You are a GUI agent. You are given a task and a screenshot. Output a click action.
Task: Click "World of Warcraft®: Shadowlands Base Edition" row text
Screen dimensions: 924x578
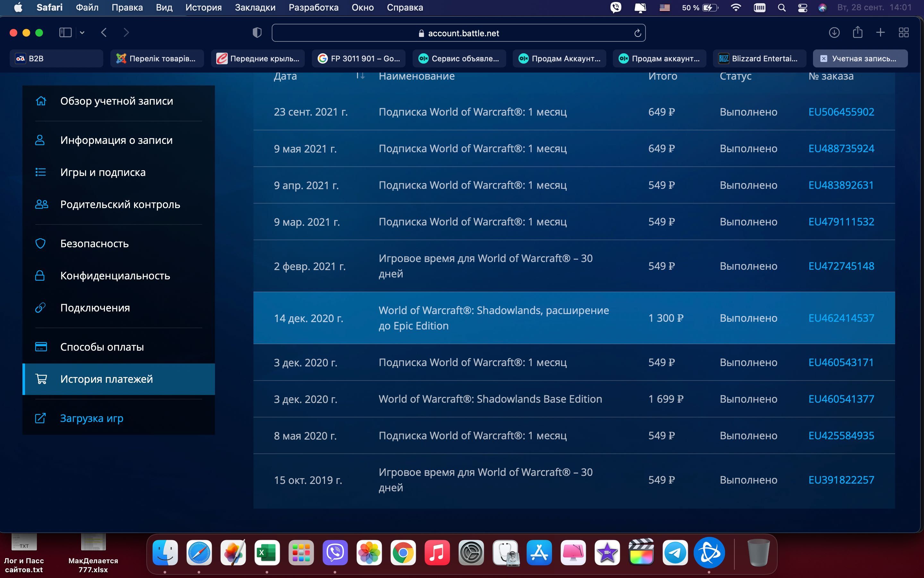click(x=490, y=399)
